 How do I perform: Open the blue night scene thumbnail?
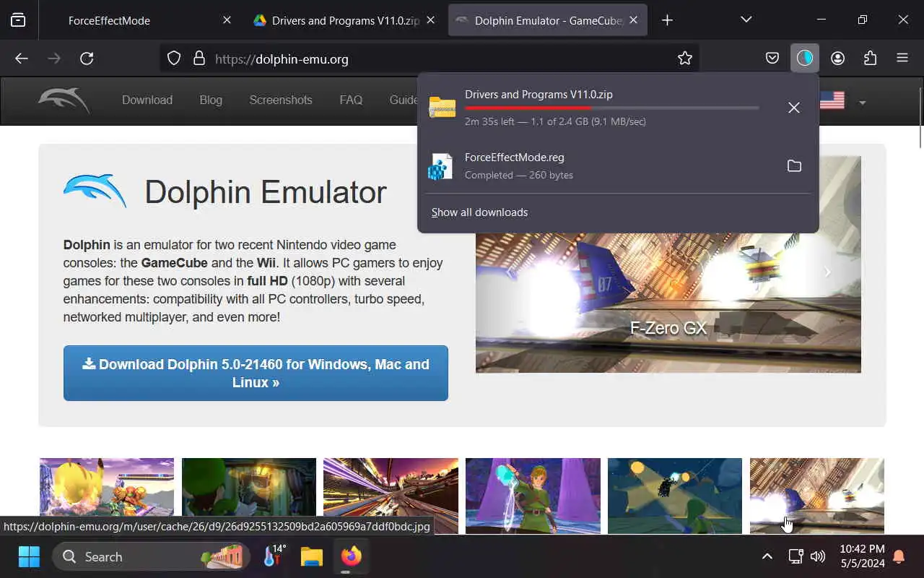pos(675,496)
